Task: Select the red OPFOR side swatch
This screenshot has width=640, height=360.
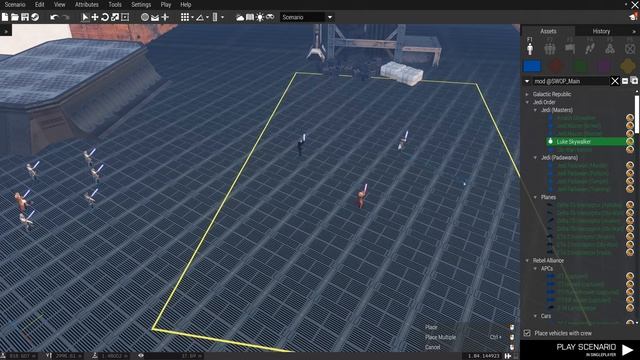Action: point(556,66)
